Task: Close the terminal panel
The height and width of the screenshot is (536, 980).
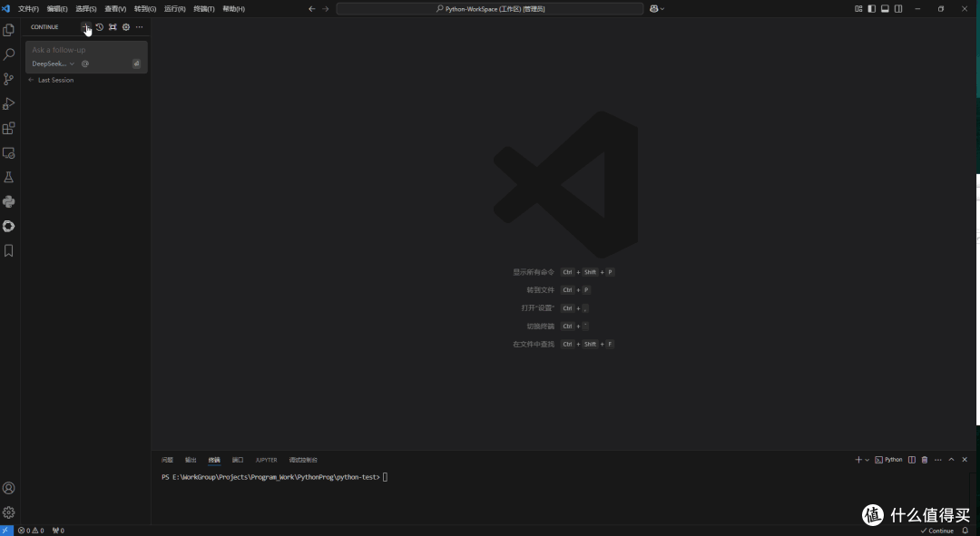Action: (965, 460)
